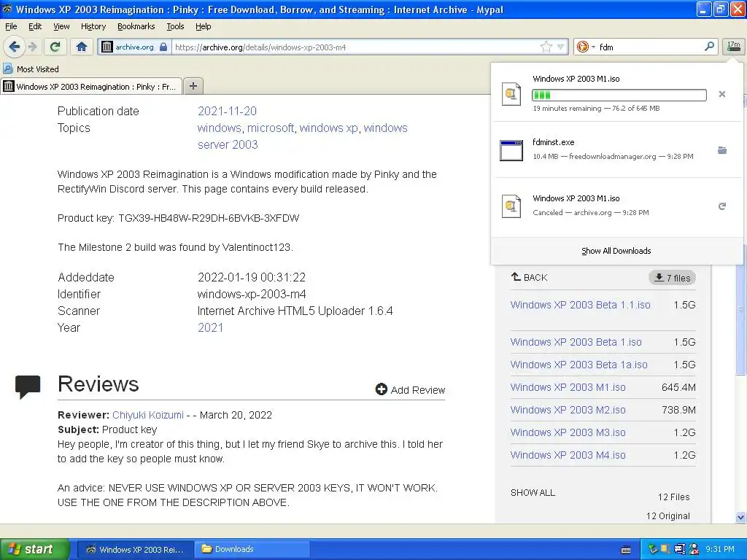Click the downloading M1.iso file icon
Viewport: 747px width, 560px height.
click(511, 94)
